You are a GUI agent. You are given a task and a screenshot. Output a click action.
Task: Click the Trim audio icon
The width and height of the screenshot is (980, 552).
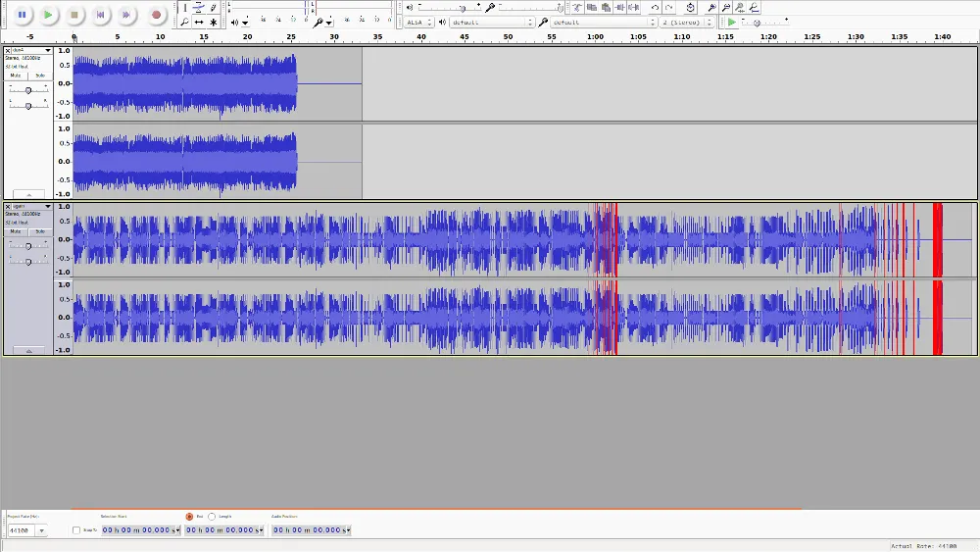click(620, 8)
